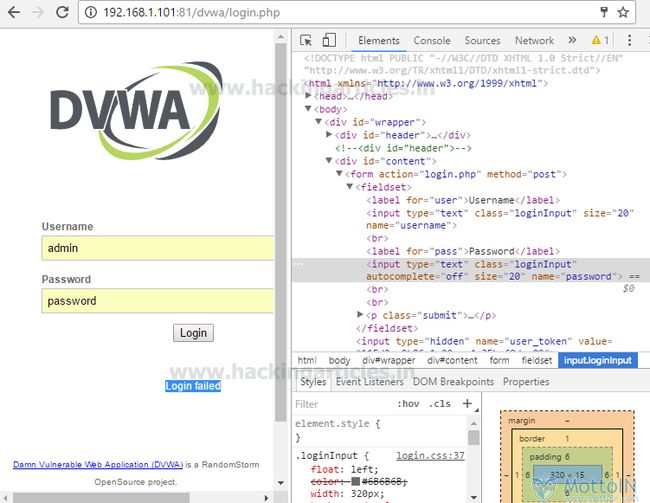Viewport: 650px width, 503px height.
Task: Select div#content in breadcrumb bar
Action: [x=452, y=360]
